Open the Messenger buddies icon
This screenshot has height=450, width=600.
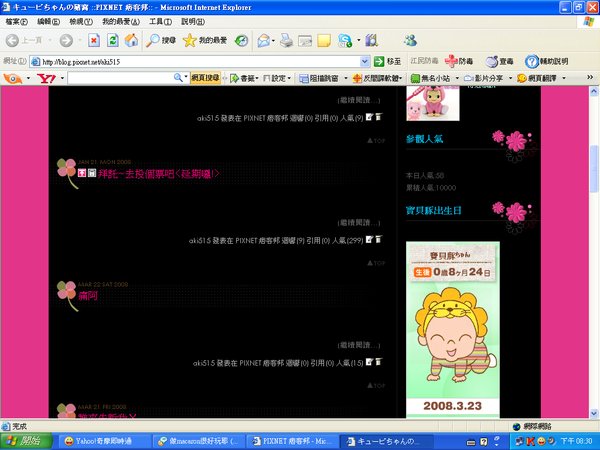(x=410, y=40)
